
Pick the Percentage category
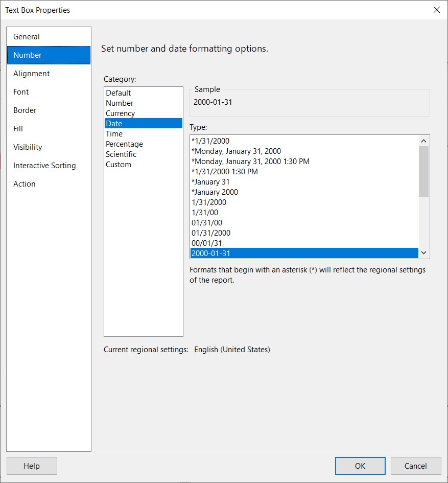tap(144, 144)
